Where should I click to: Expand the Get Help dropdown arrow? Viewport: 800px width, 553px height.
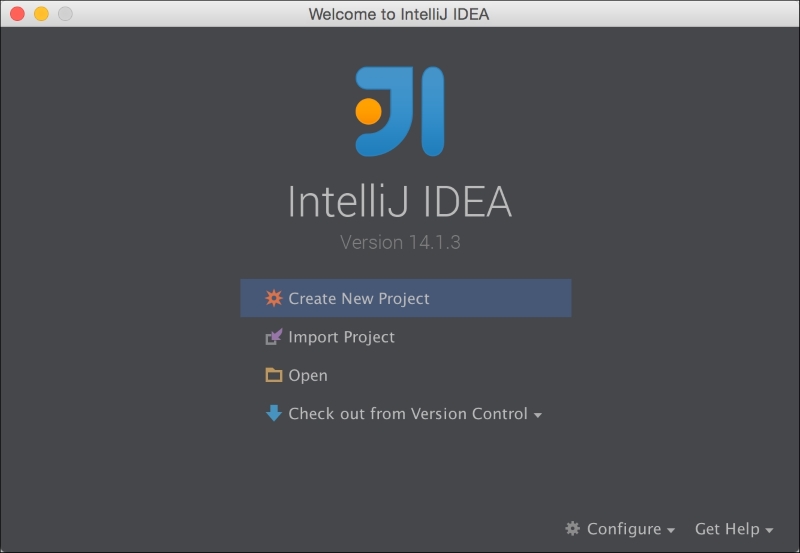click(x=769, y=530)
